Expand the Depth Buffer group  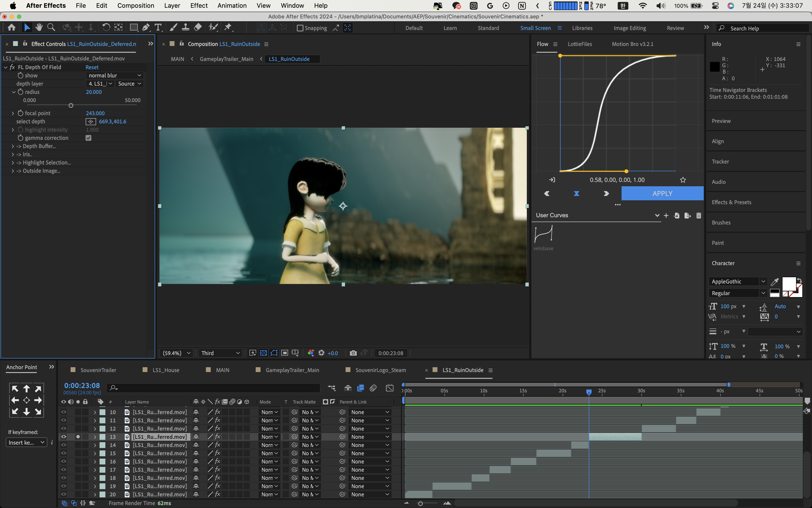(x=13, y=146)
